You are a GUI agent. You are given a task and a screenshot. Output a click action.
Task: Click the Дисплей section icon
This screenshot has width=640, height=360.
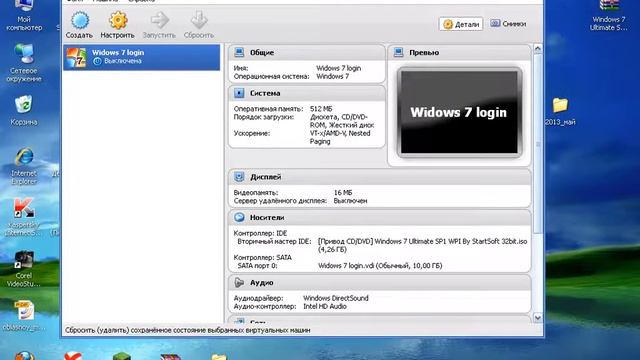click(x=239, y=177)
